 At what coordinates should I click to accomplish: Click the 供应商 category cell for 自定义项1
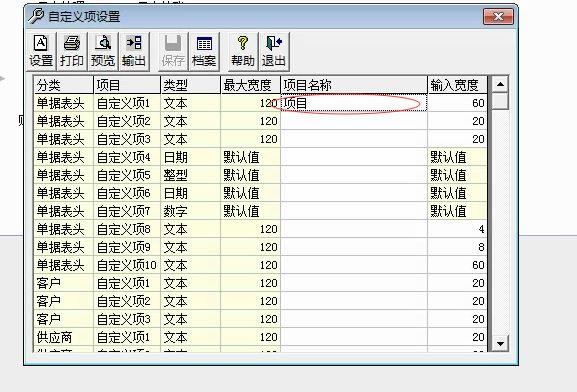pyautogui.click(x=64, y=337)
